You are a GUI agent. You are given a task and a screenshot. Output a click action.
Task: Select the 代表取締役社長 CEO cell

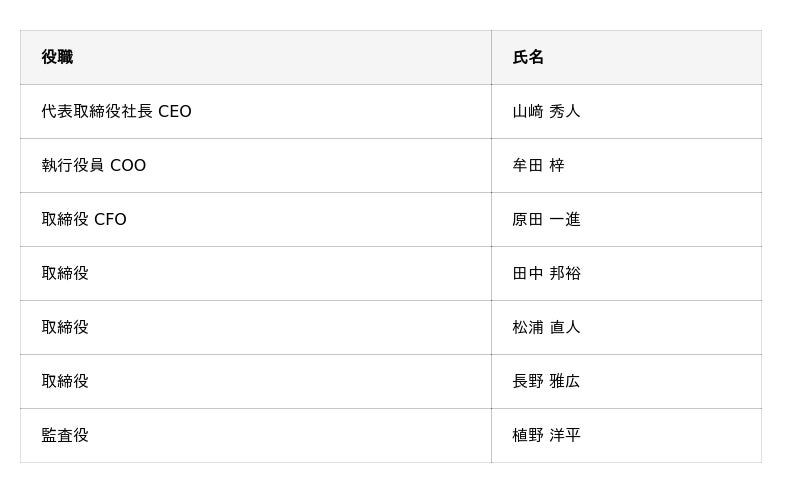pyautogui.click(x=256, y=111)
